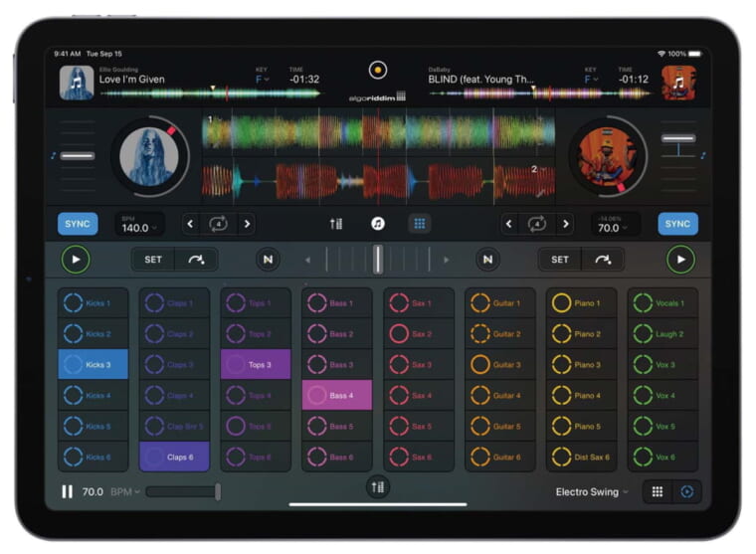This screenshot has width=756, height=554.
Task: Adjust the left deck pitch fader
Action: (78, 156)
